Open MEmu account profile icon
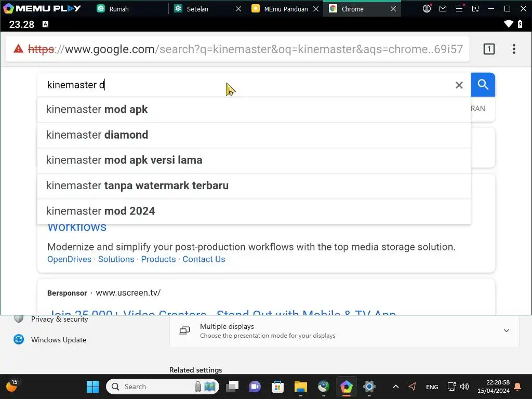 (427, 8)
